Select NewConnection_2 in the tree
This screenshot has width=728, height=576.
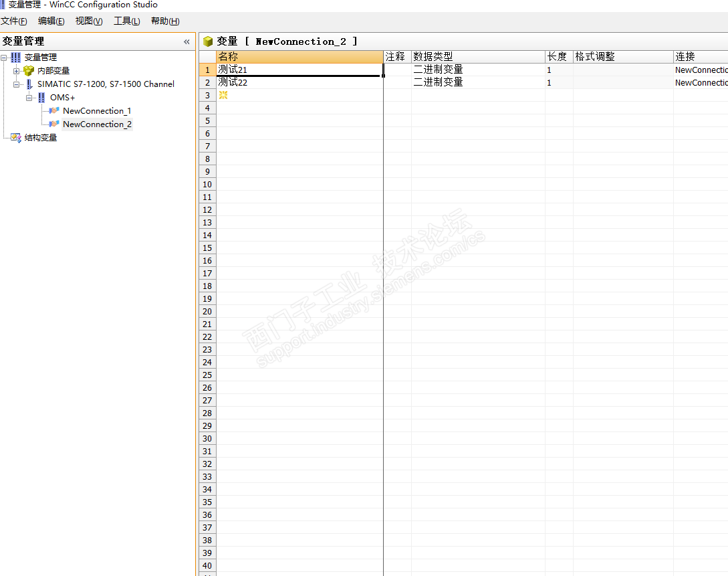(97, 124)
